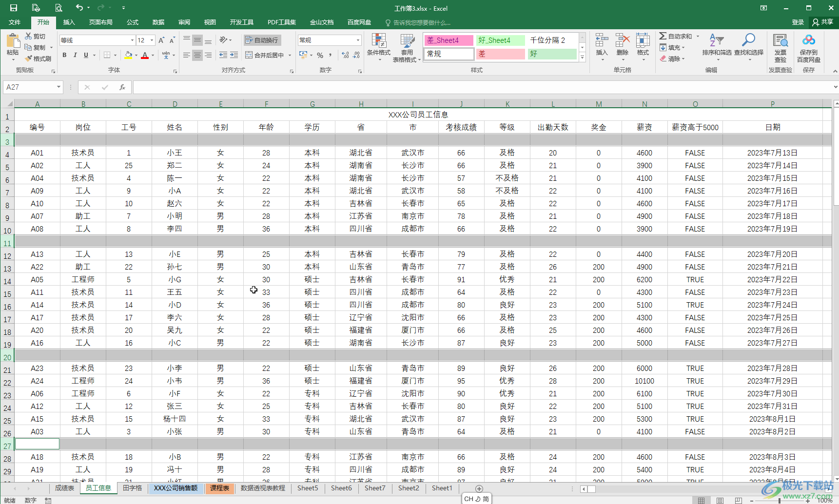The image size is (839, 504).
Task: Click the decrease indent icon
Action: coord(223,55)
